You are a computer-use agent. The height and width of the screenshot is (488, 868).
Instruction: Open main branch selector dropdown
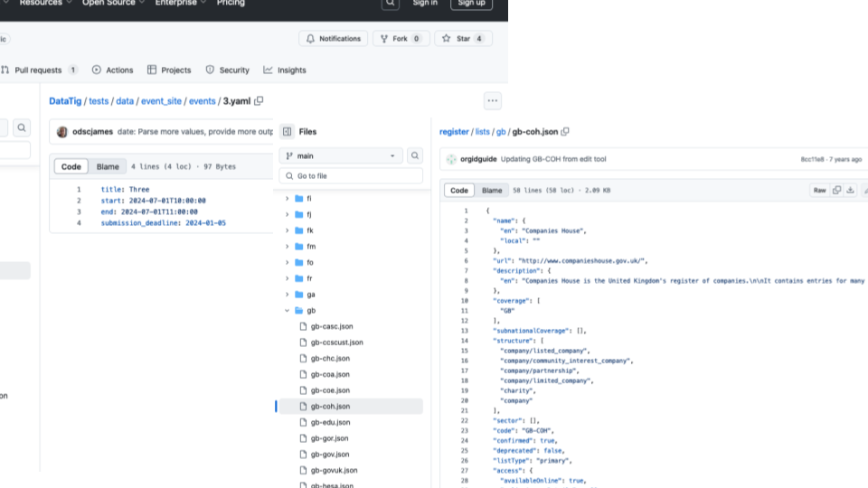341,156
